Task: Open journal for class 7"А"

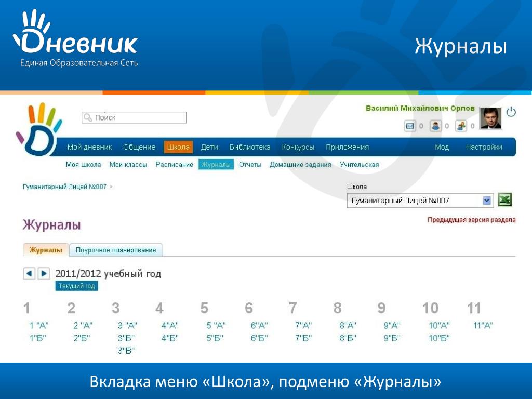Action: pos(303,325)
